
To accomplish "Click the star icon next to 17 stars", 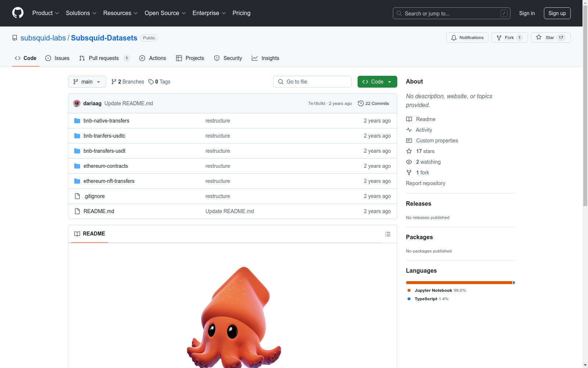I will (x=409, y=151).
